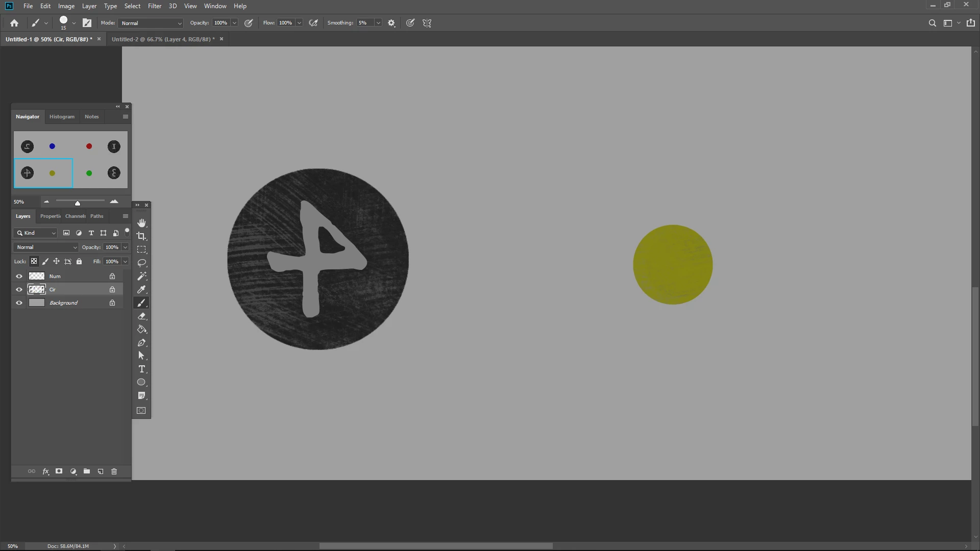Delete layer with the trash icon
The width and height of the screenshot is (980, 551).
114,471
